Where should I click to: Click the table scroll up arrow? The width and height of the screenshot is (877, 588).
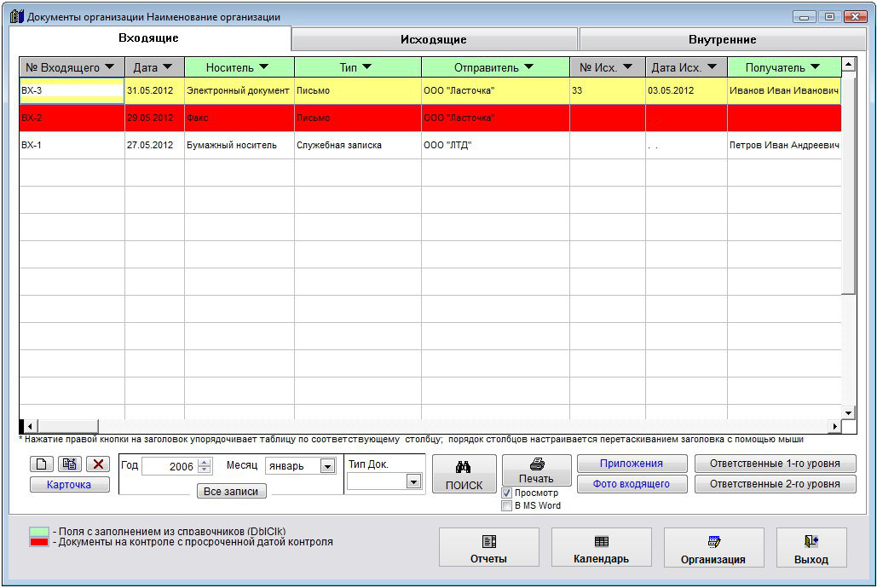[849, 64]
